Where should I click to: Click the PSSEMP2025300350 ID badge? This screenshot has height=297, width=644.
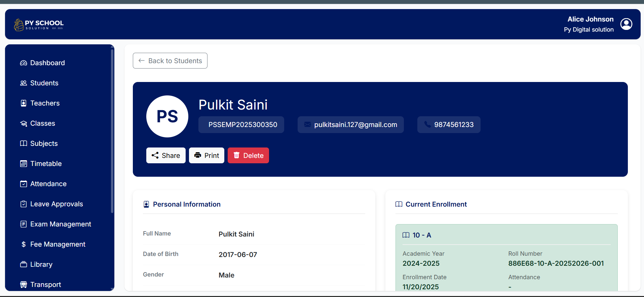[x=241, y=125]
